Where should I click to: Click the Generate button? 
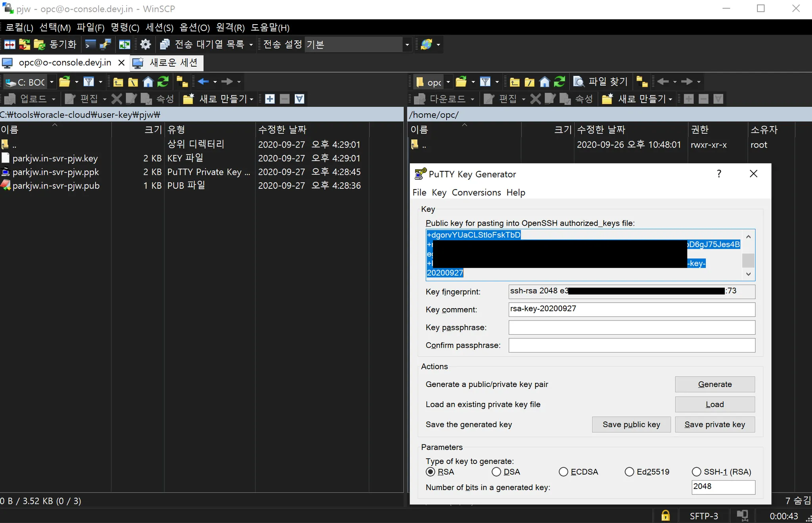coord(714,384)
